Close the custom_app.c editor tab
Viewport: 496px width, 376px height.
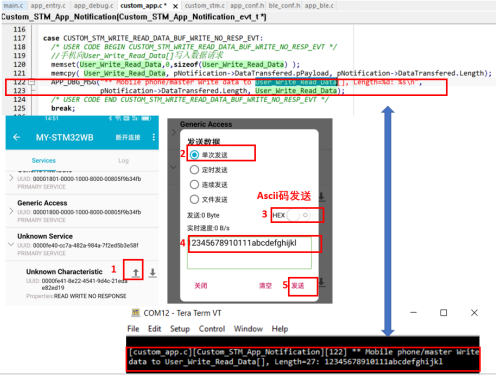click(x=175, y=6)
